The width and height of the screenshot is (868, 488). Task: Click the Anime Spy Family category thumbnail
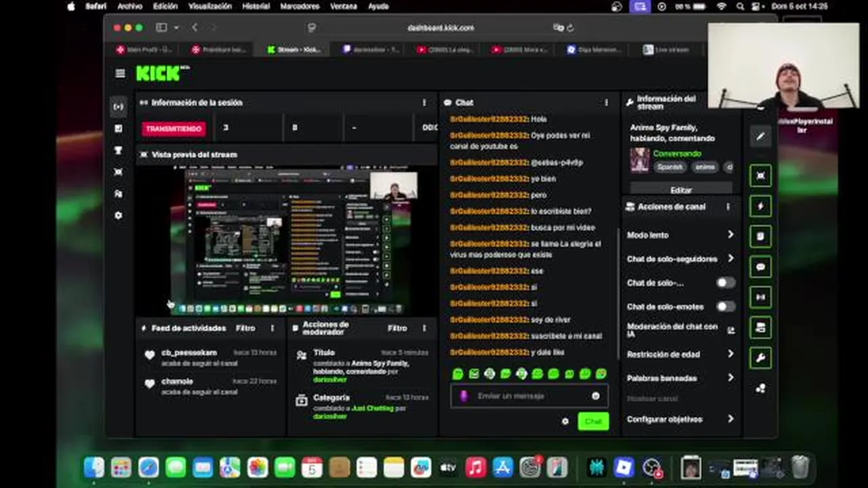click(x=639, y=161)
